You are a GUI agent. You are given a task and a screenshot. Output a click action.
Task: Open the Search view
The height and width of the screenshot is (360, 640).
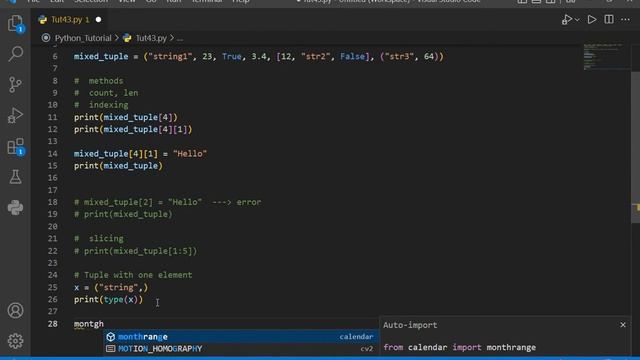tap(16, 54)
